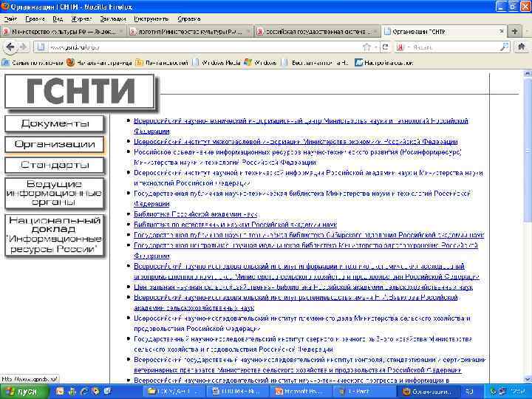Open Yandex search engine dropdown icon
The image size is (532, 399).
[x=403, y=47]
